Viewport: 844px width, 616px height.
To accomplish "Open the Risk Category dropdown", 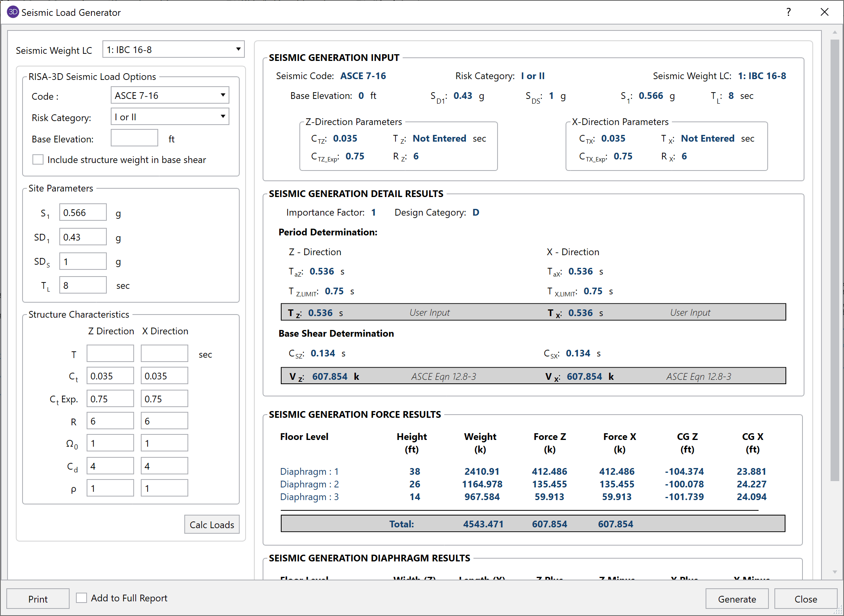I will (170, 117).
